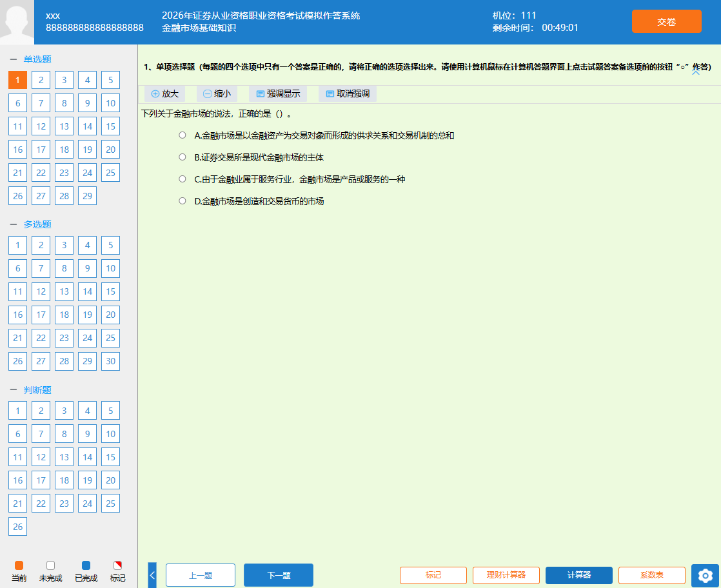This screenshot has height=588, width=721.
Task: Select option C about service industry
Action: 183,179
